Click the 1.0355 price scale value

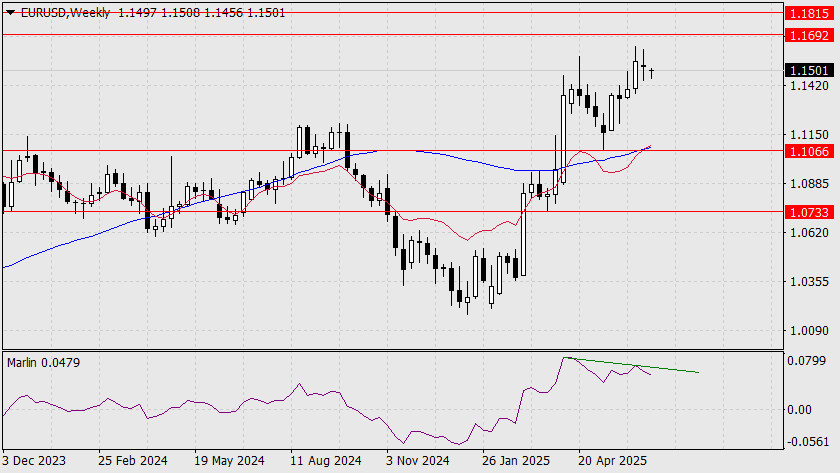[x=809, y=282]
